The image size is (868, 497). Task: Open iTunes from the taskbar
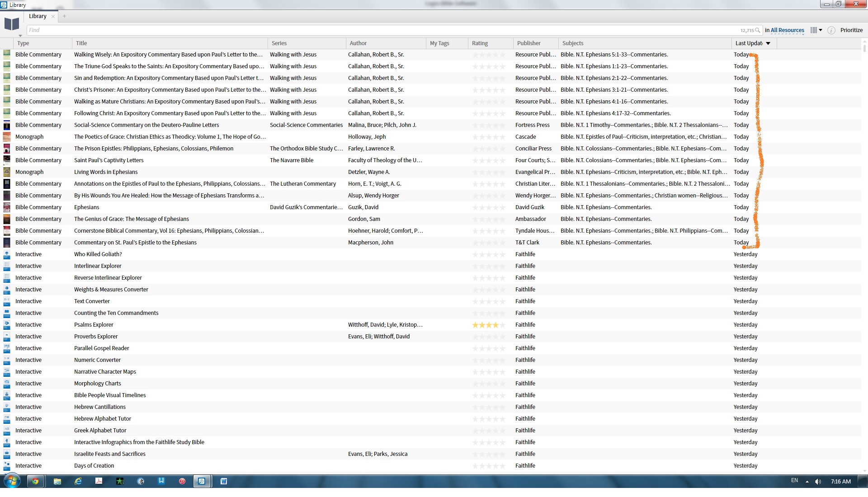pos(182,482)
